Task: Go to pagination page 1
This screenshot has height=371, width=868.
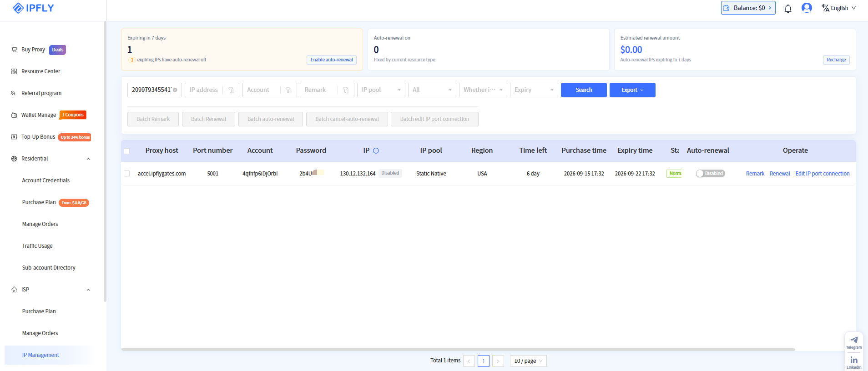Action: [484, 361]
